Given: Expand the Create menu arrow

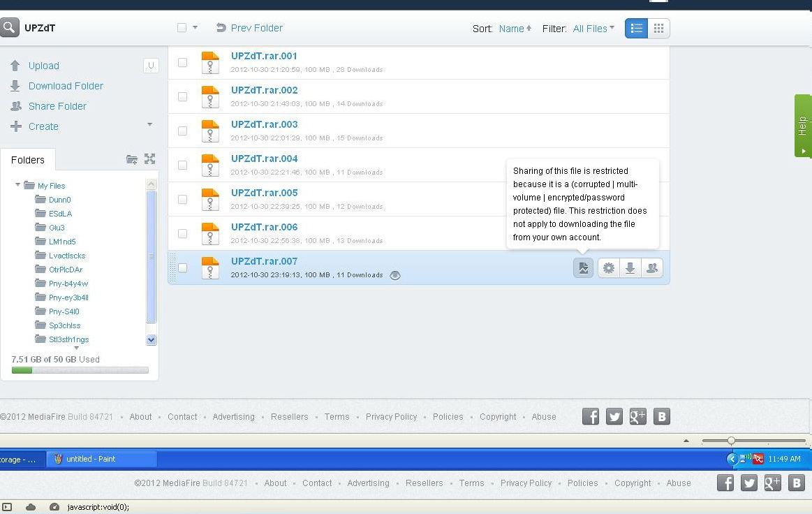Looking at the screenshot, I should [x=149, y=124].
